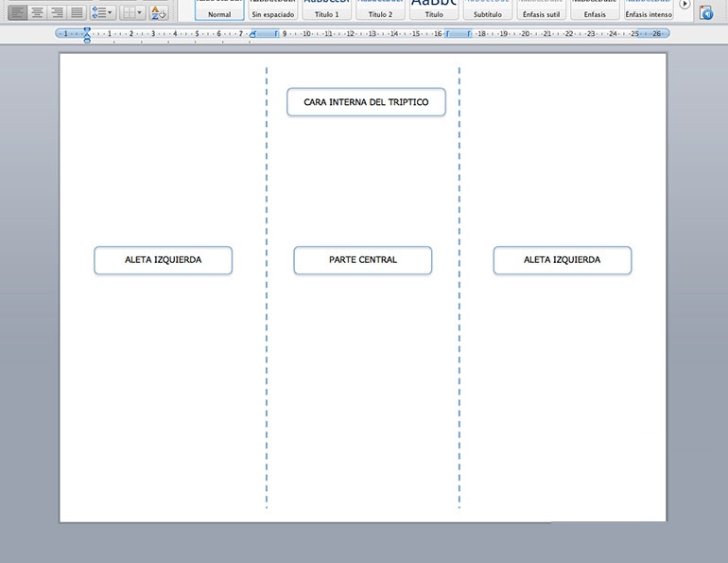Expand the styles gallery with the arrow
The image size is (728, 563).
[x=685, y=5]
